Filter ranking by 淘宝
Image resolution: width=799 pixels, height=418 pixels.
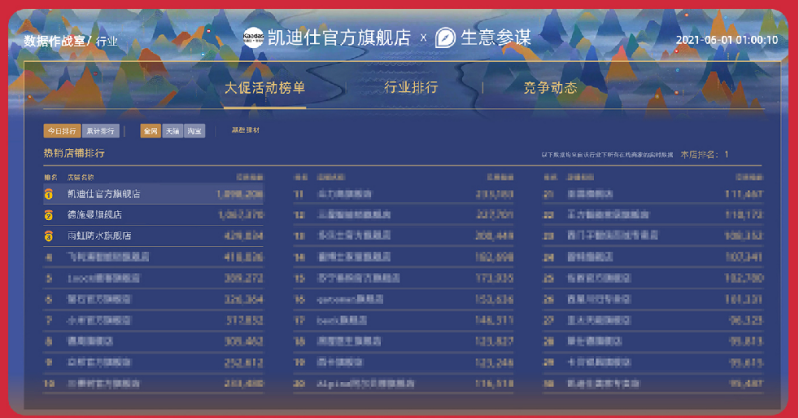[x=195, y=130]
